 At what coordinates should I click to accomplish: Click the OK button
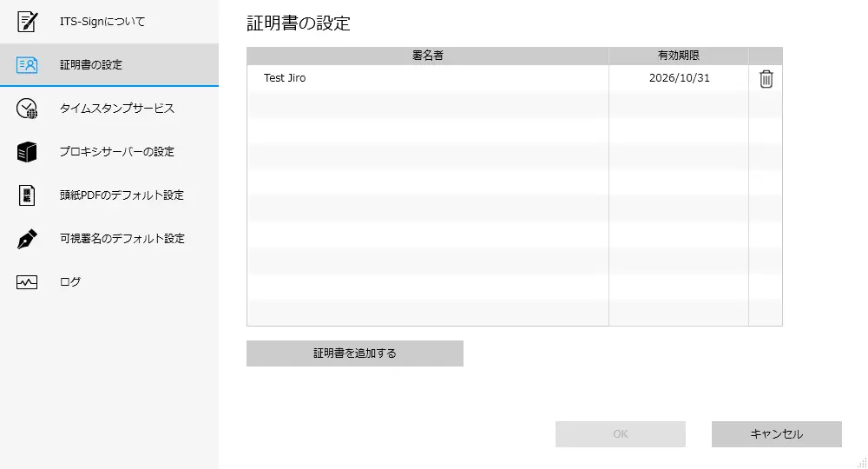(620, 434)
